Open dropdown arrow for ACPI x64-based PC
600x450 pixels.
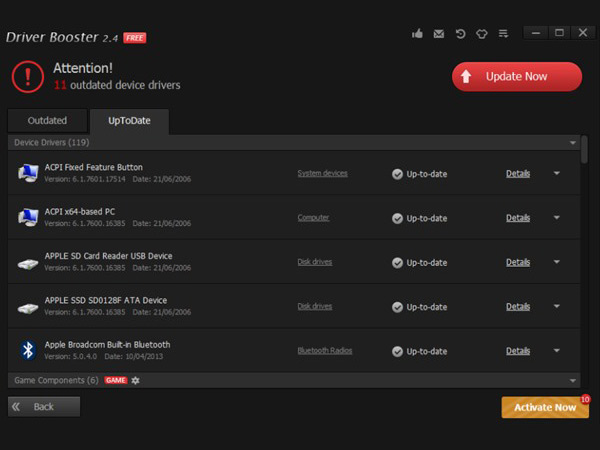(557, 218)
